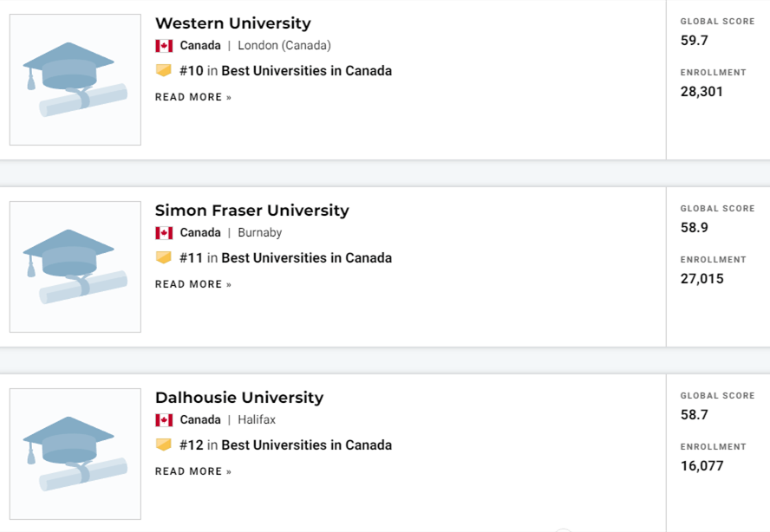Click Simon Fraser University graduation cap thumbnail

(x=75, y=267)
